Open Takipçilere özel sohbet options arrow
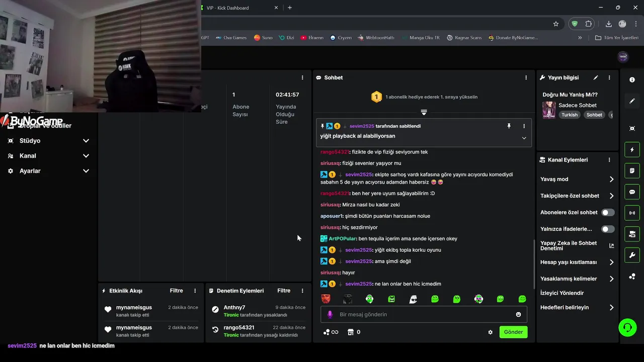This screenshot has width=644, height=362. [x=611, y=196]
